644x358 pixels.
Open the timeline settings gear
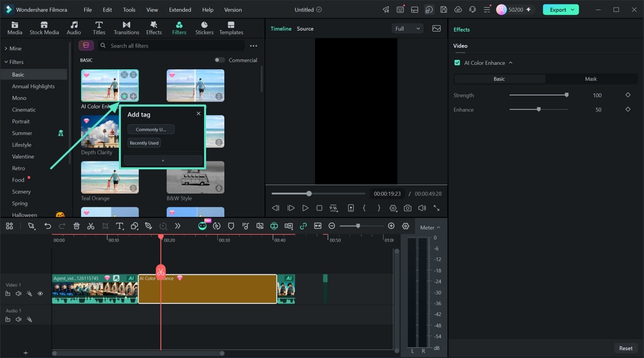(x=406, y=226)
